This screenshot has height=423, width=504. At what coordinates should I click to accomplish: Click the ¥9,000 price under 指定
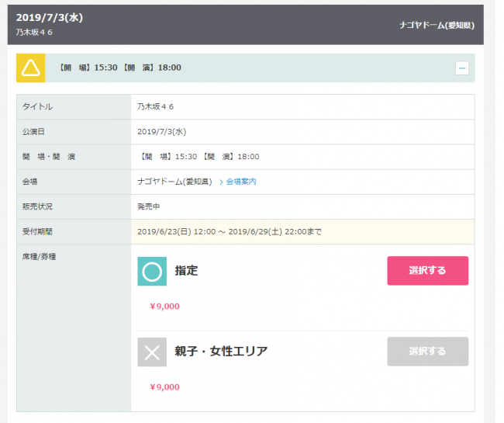[x=165, y=307]
